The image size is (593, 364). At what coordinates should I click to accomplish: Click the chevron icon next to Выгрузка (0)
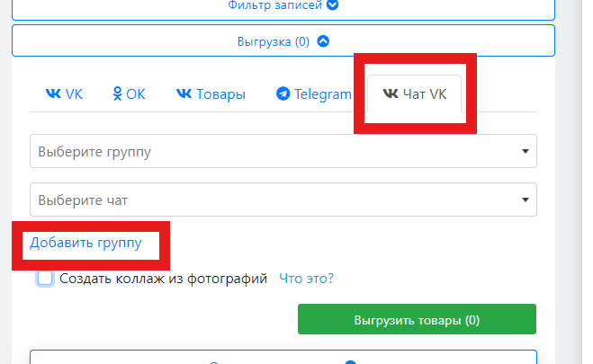coord(324,40)
